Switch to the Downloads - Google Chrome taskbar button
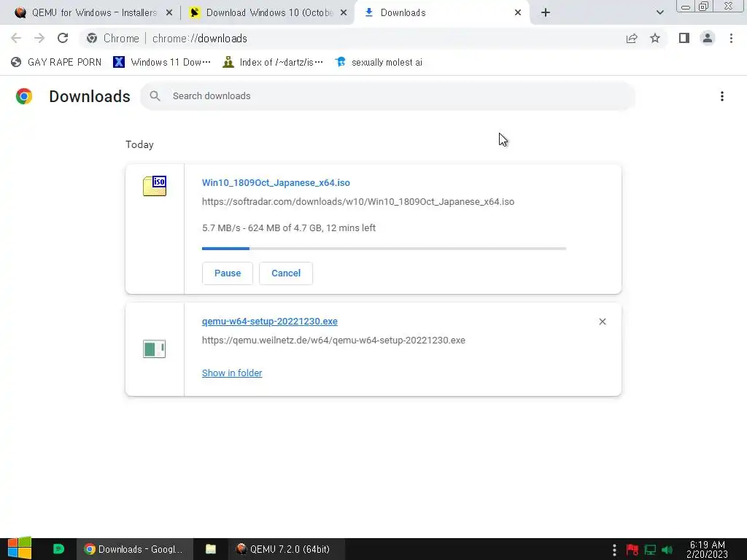 [134, 549]
